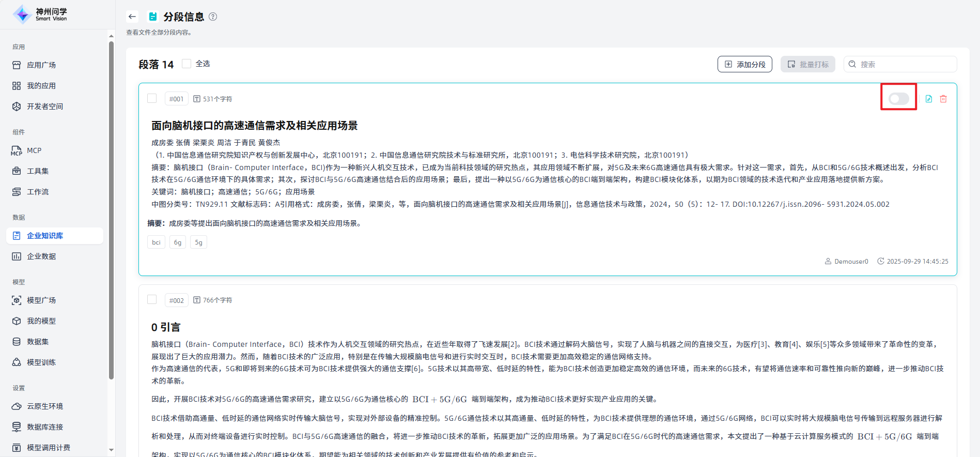Open 工作流 in the sidebar

(38, 192)
